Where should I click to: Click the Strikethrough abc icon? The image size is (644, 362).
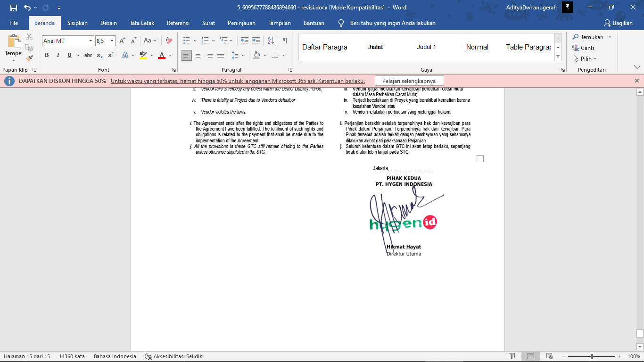pos(88,55)
